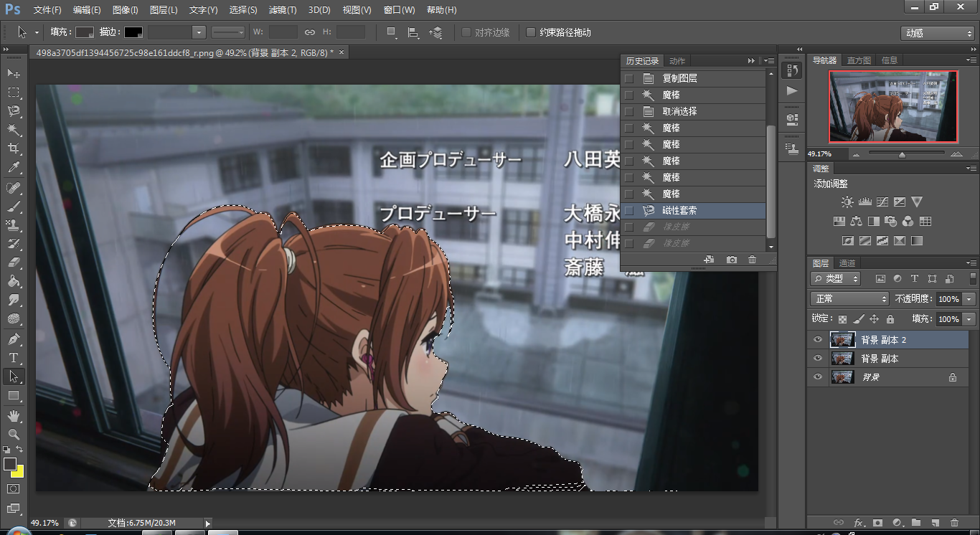Toggle Quick Mask mode
The height and width of the screenshot is (535, 980).
[14, 489]
